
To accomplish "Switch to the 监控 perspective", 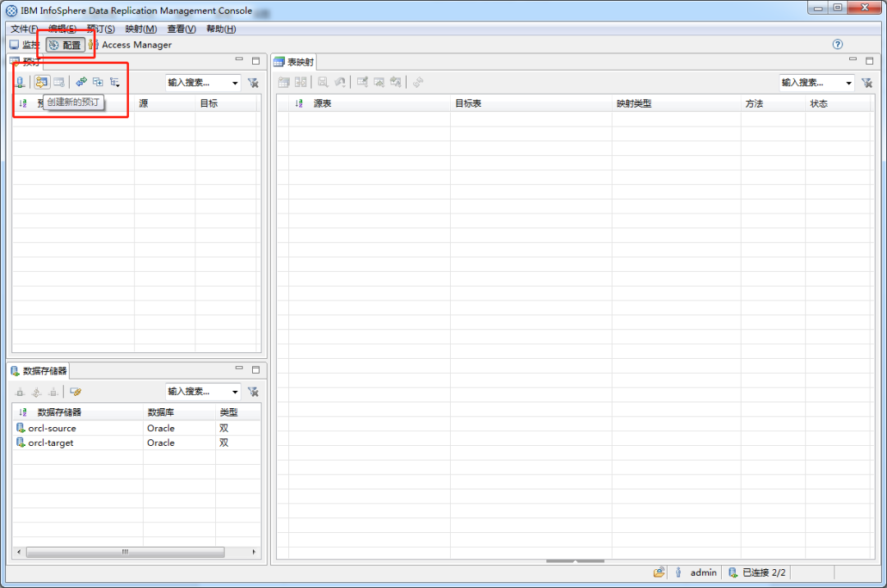I will click(x=25, y=44).
